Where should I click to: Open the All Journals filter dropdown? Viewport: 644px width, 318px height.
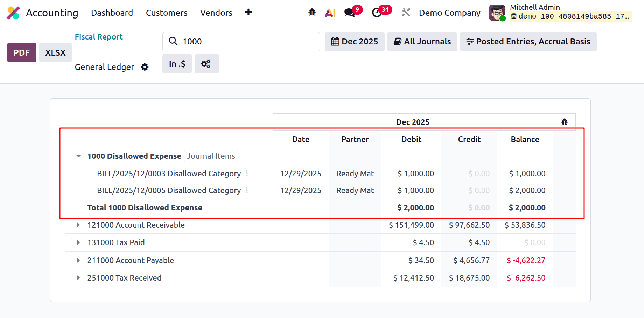422,42
